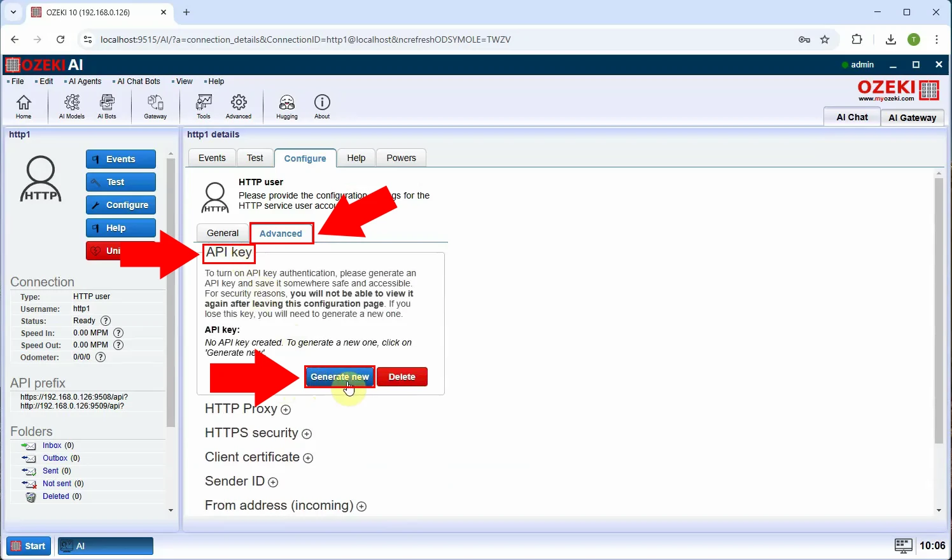This screenshot has height=560, width=952.
Task: Click the help icon next to Speed Out
Action: click(118, 345)
